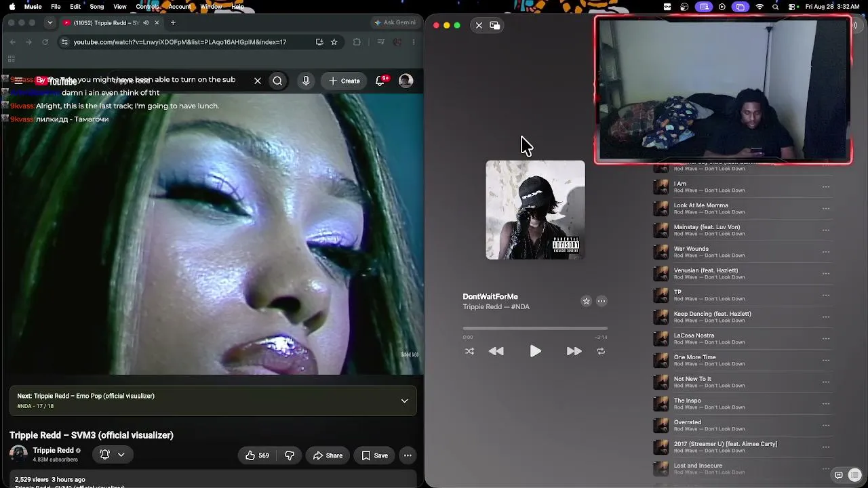The image size is (868, 488).
Task: Click the YouTube Create button
Action: (x=344, y=81)
